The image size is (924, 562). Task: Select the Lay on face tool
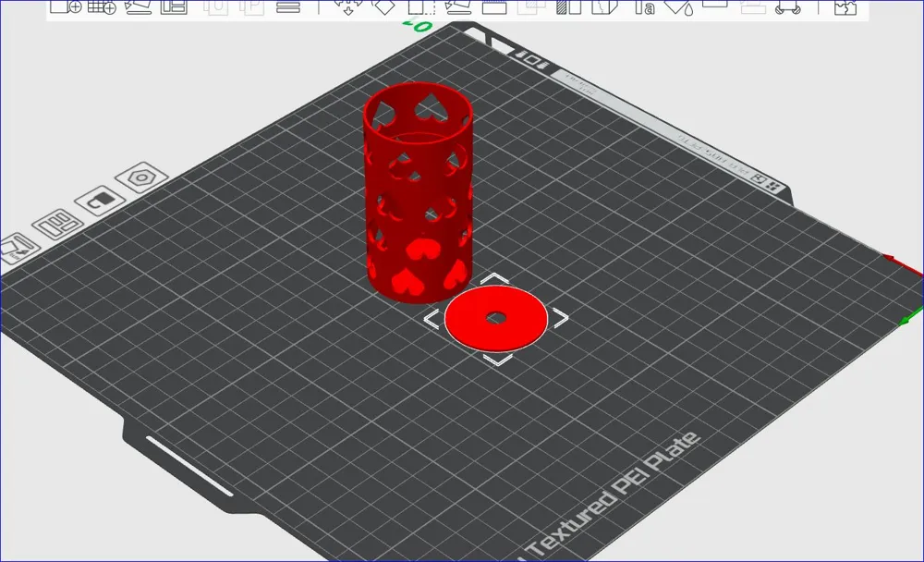pos(458,7)
